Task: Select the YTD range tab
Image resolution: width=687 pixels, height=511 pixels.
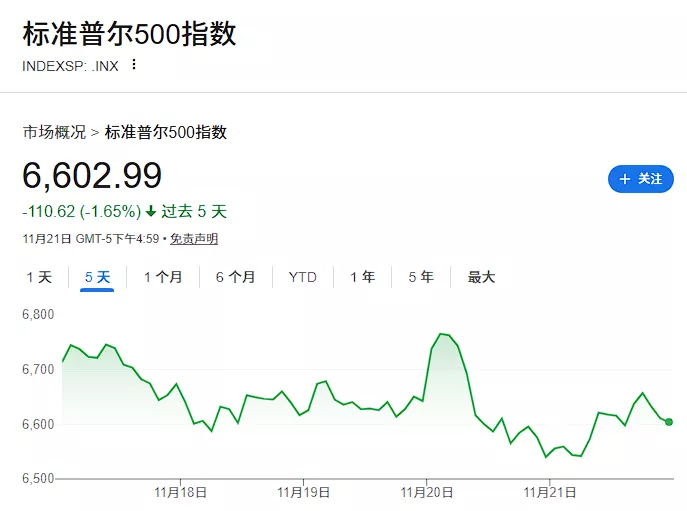Action: 302,277
